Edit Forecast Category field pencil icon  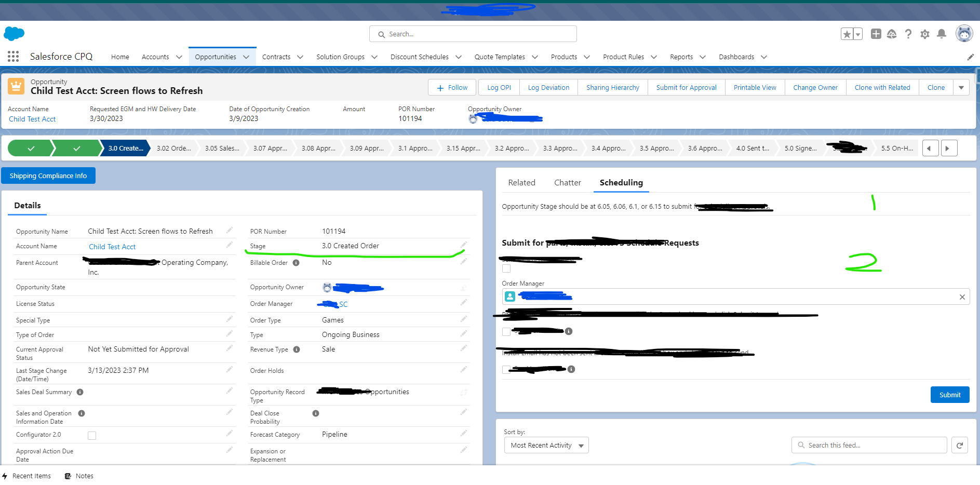click(x=464, y=433)
